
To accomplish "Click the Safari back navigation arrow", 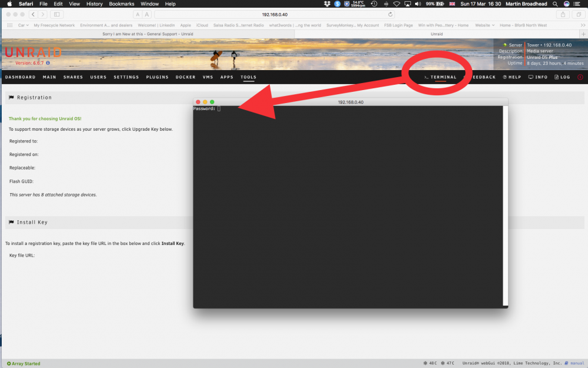I will click(34, 14).
